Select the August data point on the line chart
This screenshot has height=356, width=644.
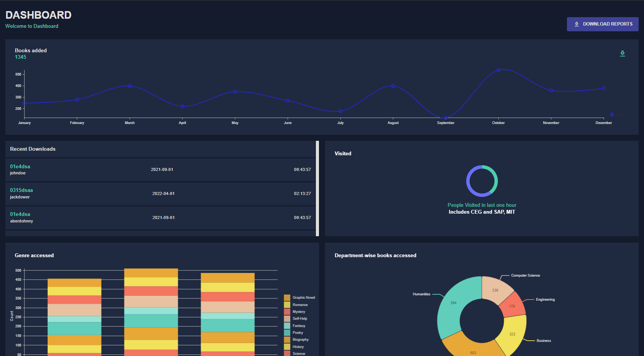point(393,86)
